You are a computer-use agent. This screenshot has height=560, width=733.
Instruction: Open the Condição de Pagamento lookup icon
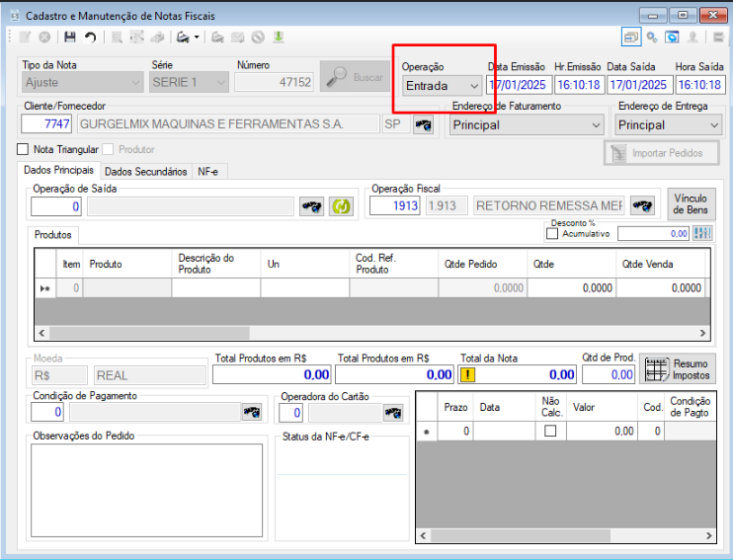pos(252,412)
